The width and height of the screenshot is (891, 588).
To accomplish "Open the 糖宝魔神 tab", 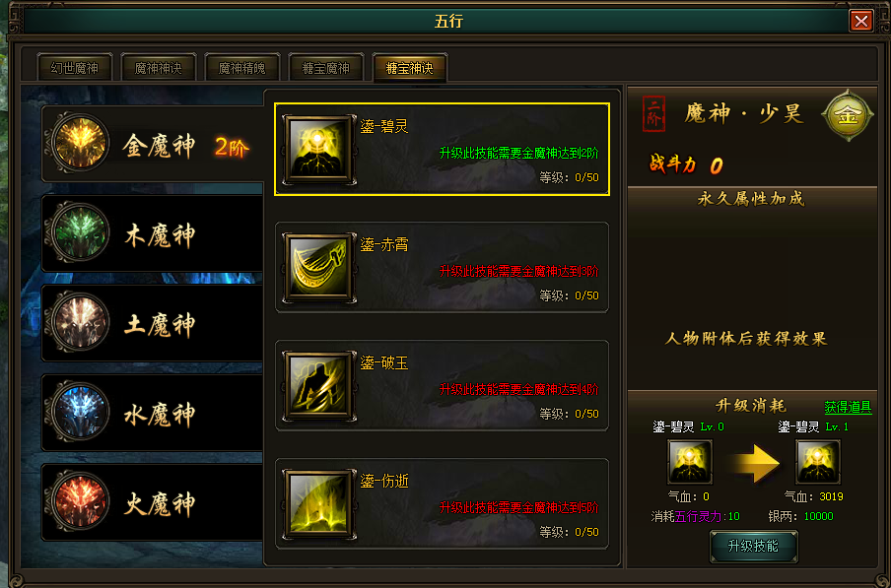I will click(x=326, y=68).
